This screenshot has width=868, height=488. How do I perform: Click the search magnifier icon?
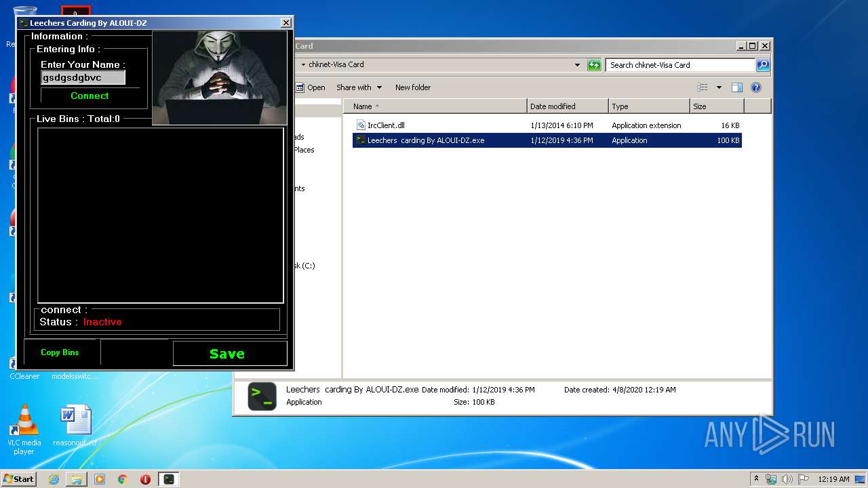(x=763, y=65)
